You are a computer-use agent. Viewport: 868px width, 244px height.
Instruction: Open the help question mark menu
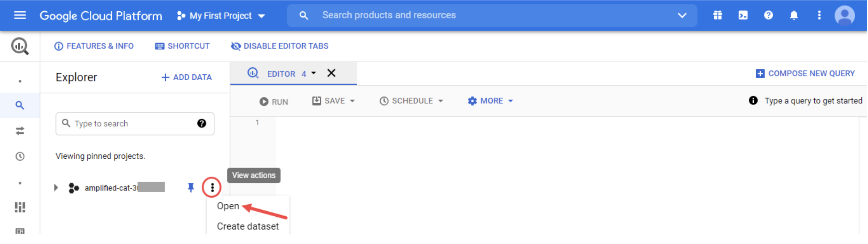(768, 15)
